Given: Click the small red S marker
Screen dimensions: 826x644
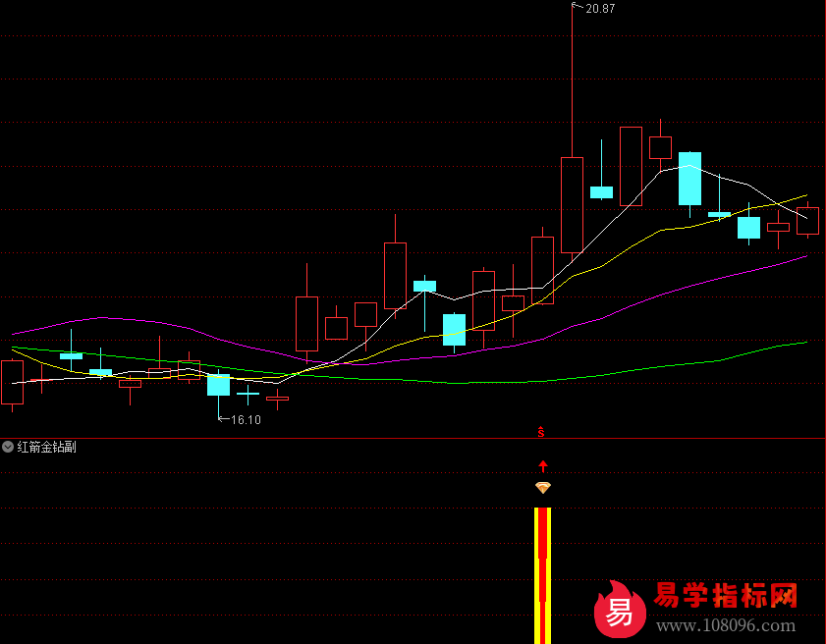Looking at the screenshot, I should [x=541, y=430].
